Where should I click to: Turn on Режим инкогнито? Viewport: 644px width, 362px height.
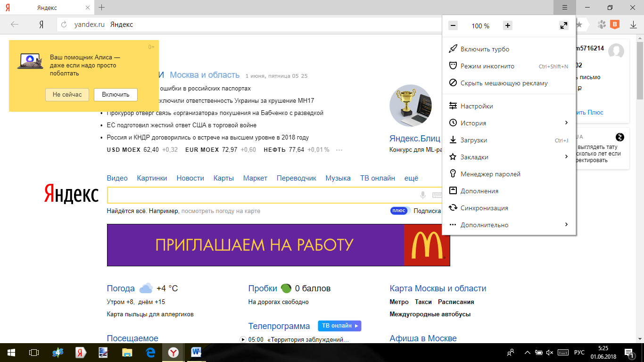pyautogui.click(x=487, y=66)
